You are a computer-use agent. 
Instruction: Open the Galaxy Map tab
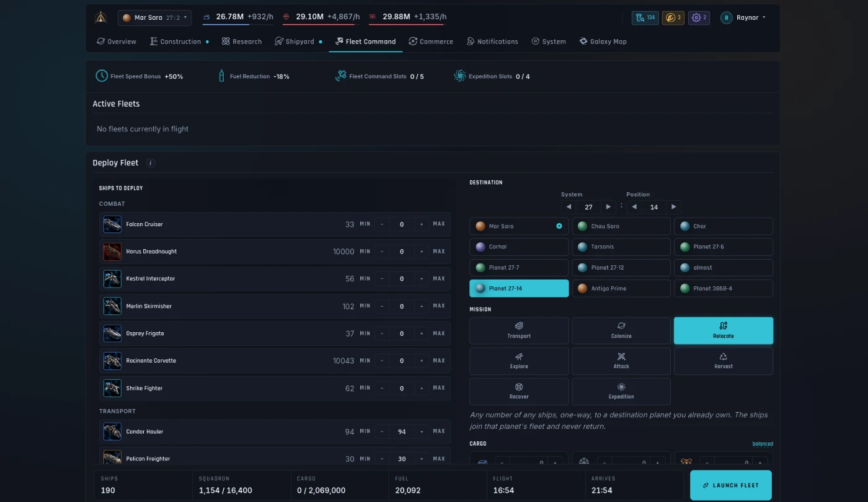[x=603, y=42]
